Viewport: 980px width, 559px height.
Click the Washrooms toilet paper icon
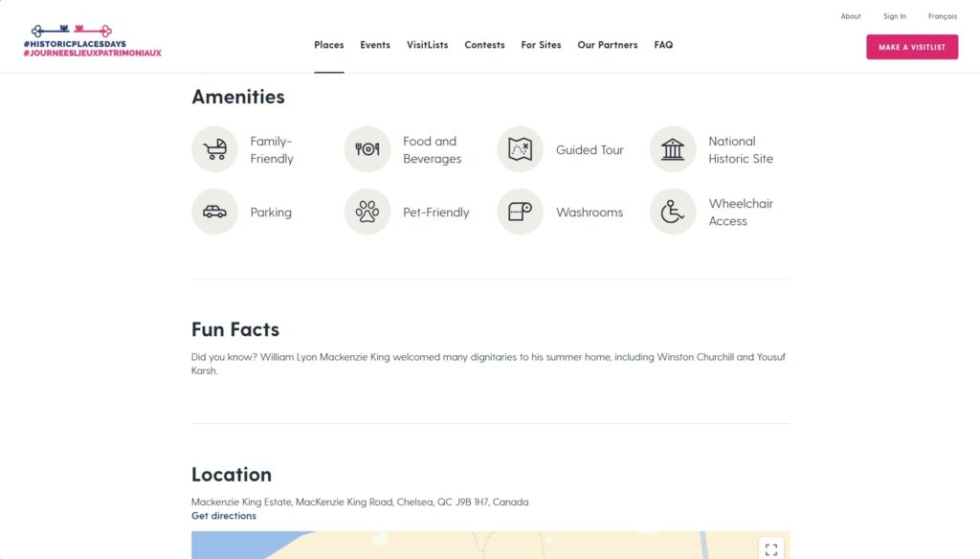tap(520, 212)
